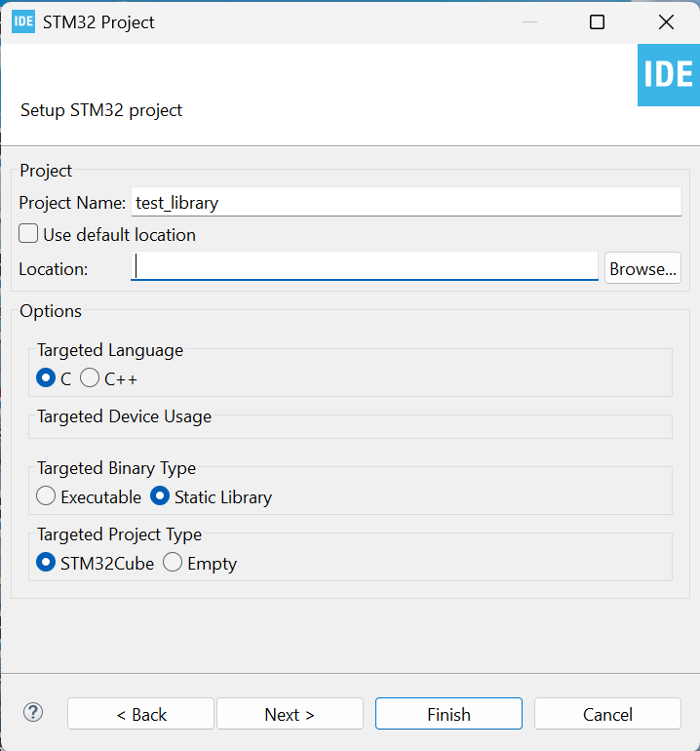Click the IDE icon in title bar
Screen dimensions: 700x751
pyautogui.click(x=23, y=21)
